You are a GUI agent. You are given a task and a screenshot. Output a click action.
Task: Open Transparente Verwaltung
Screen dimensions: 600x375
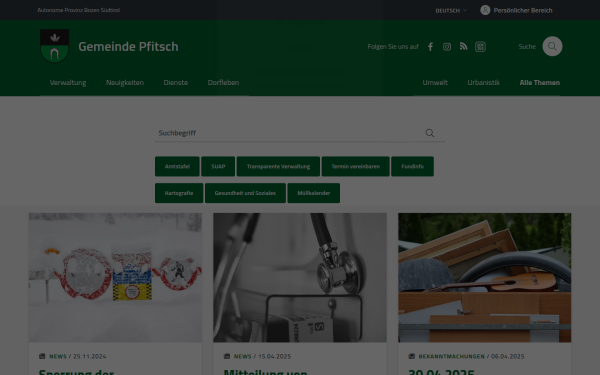pos(278,166)
